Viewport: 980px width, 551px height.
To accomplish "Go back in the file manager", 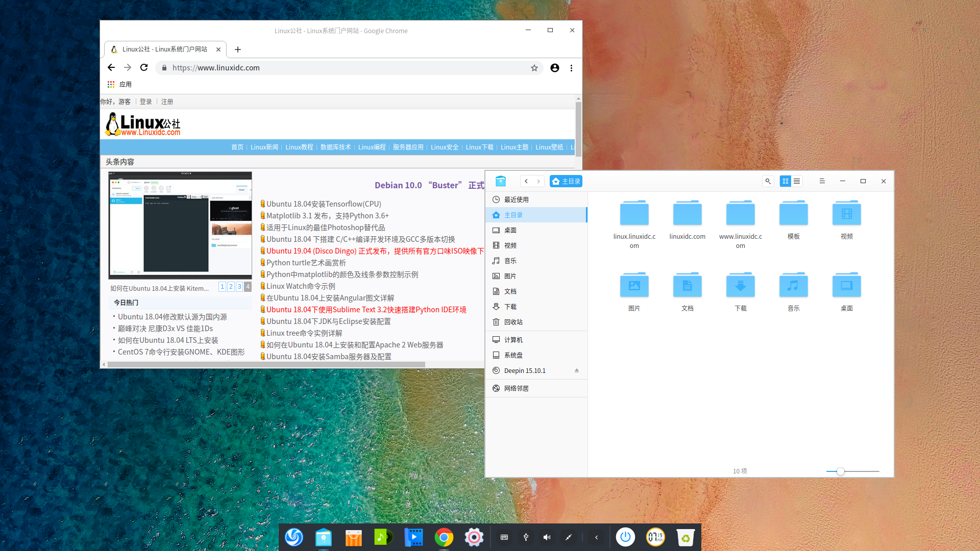I will click(x=526, y=181).
